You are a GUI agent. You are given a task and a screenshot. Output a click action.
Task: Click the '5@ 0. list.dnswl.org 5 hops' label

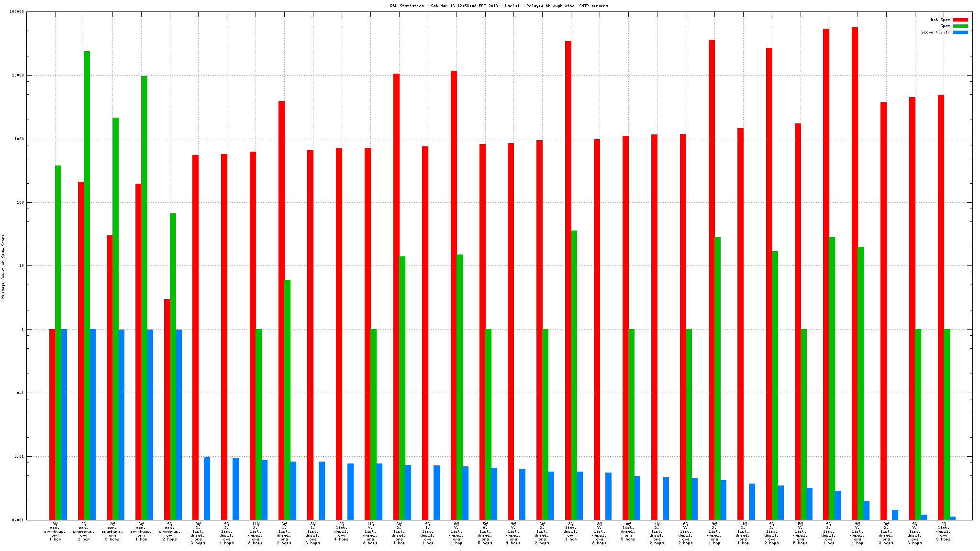pos(485,533)
